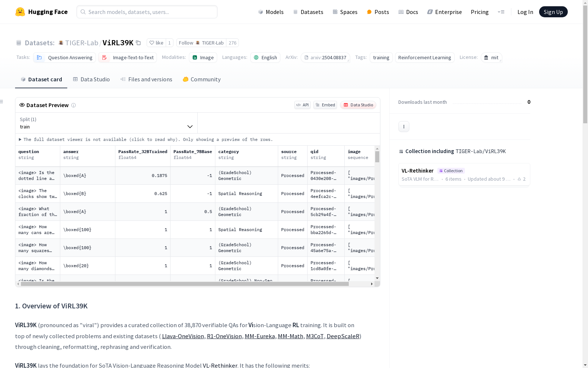The image size is (588, 368).
Task: Click the scroll right arrow of table
Action: pyautogui.click(x=372, y=284)
